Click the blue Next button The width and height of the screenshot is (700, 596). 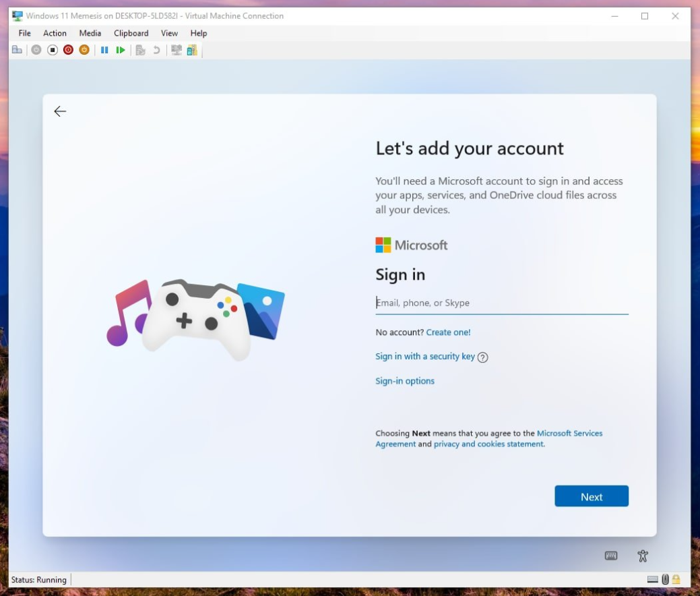coord(592,496)
